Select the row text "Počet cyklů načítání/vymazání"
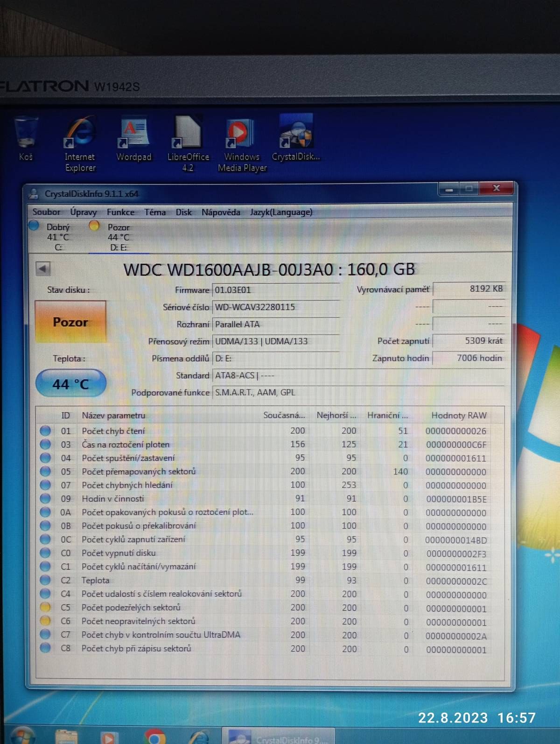 point(139,567)
